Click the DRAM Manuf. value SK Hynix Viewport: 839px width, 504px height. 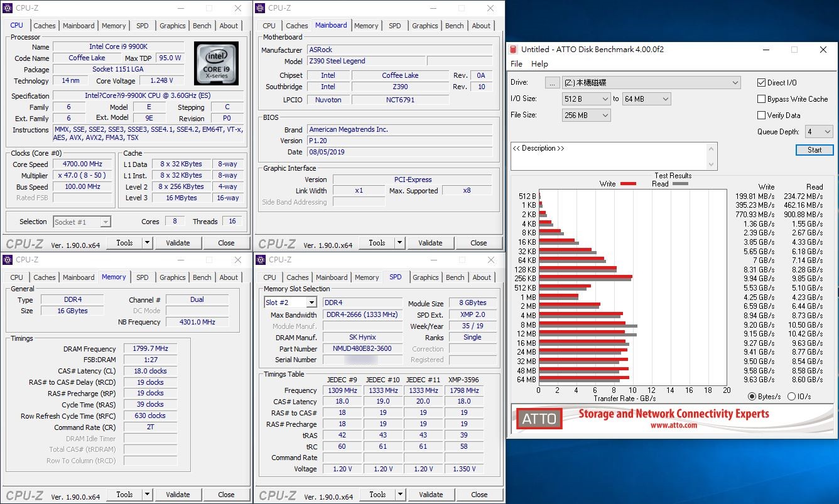362,338
